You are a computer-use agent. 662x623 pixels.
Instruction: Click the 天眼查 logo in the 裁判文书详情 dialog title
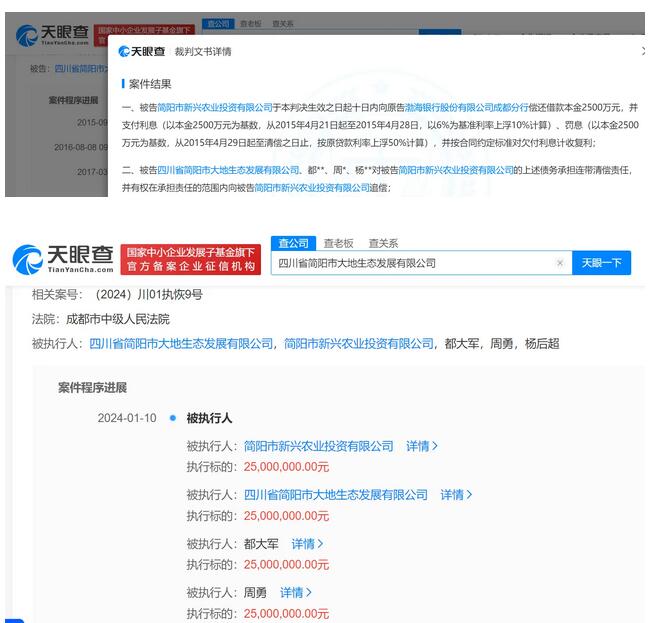[x=142, y=51]
